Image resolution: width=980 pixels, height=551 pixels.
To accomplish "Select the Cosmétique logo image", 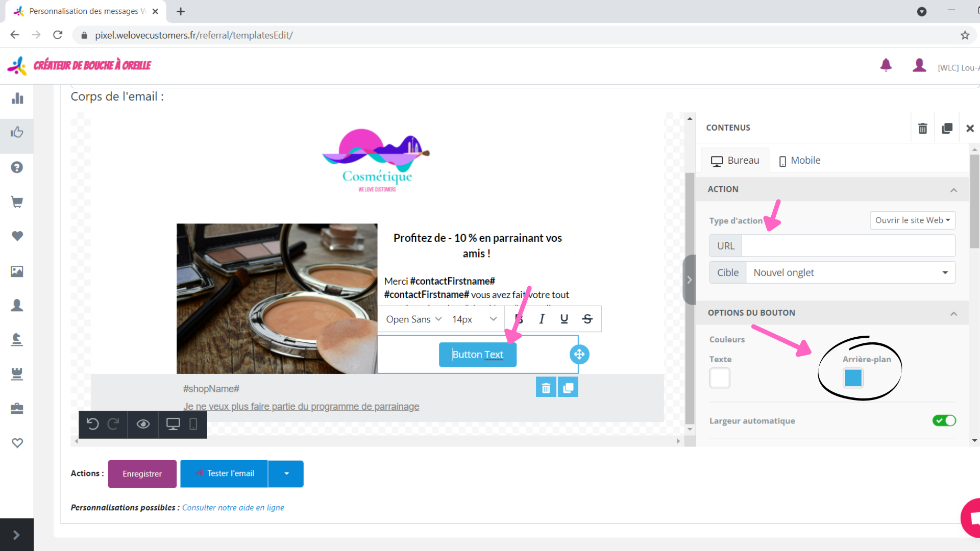I will click(377, 161).
